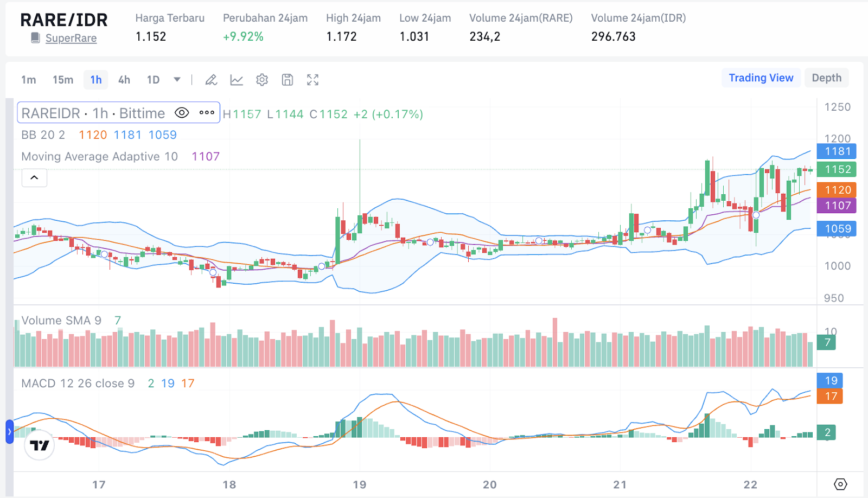
Task: Click date 19 on time axis
Action: coord(360,484)
